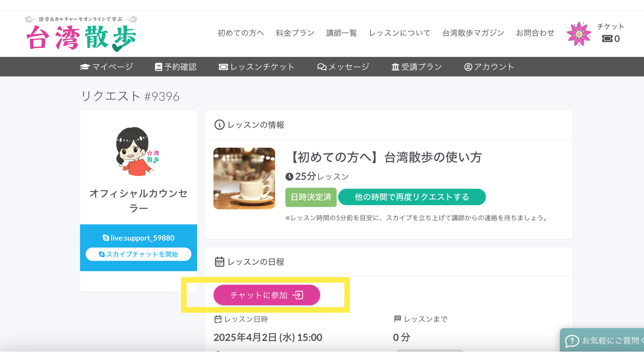
Task: Go to アカウント tab
Action: click(x=489, y=67)
